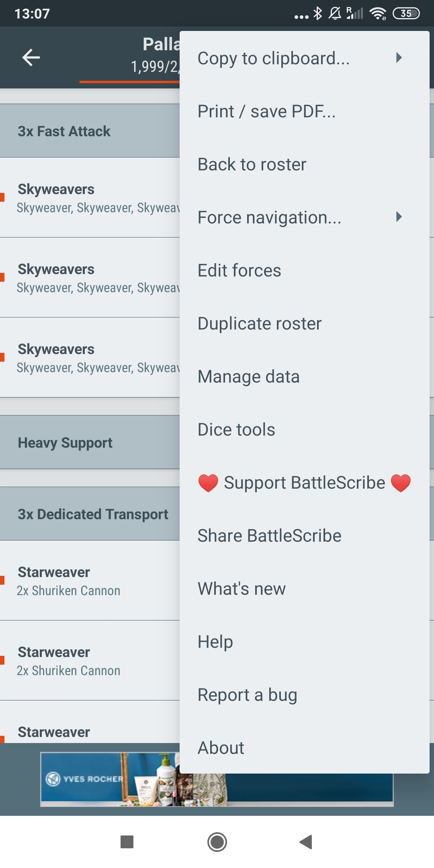Expand Copy to clipboard submenu arrow
Image resolution: width=434 pixels, height=868 pixels.
point(399,58)
